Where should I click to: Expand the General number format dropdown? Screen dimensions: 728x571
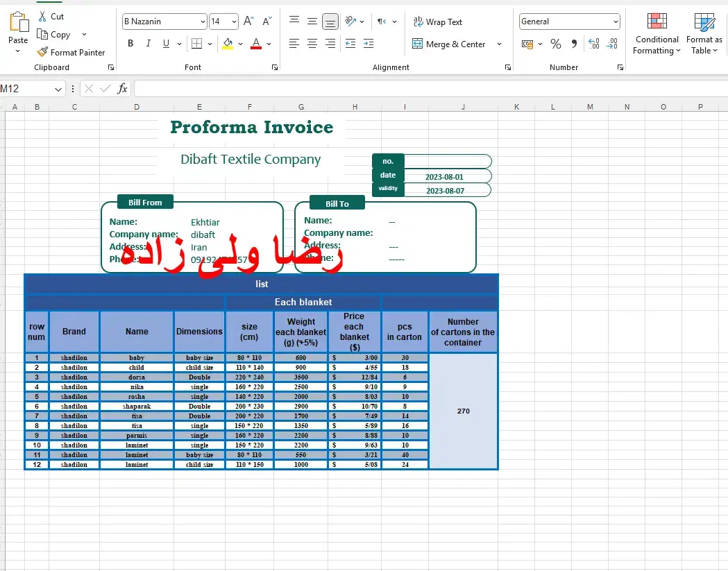pos(616,22)
